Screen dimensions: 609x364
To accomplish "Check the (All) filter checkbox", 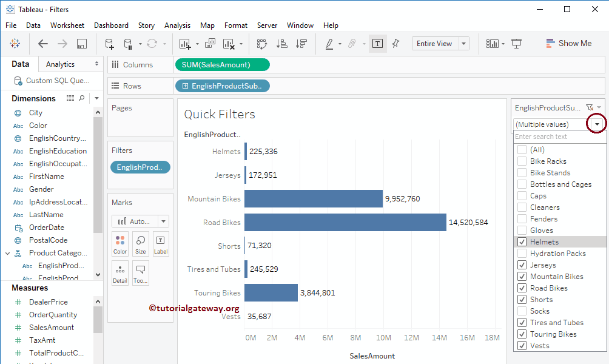I will point(522,150).
